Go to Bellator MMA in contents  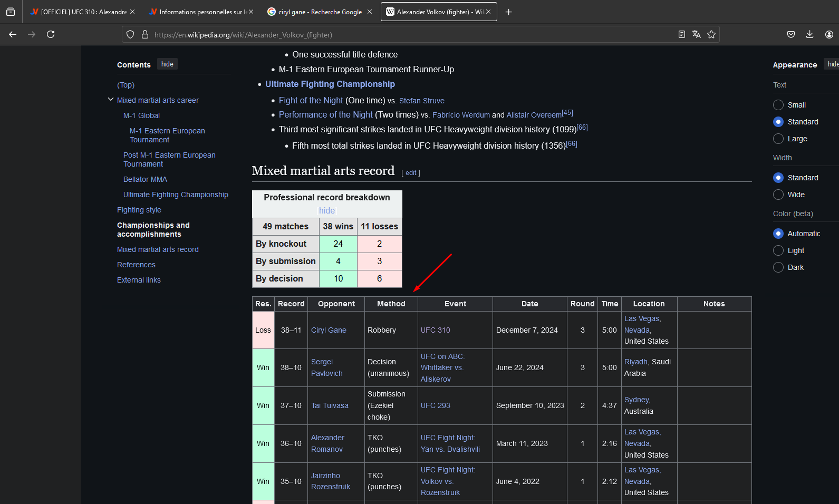pos(145,179)
